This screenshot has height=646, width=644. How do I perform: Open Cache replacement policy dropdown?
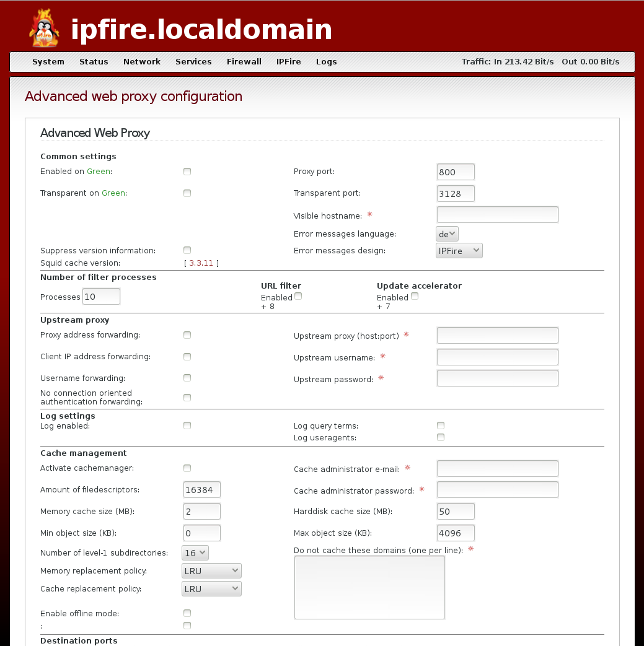(x=211, y=589)
